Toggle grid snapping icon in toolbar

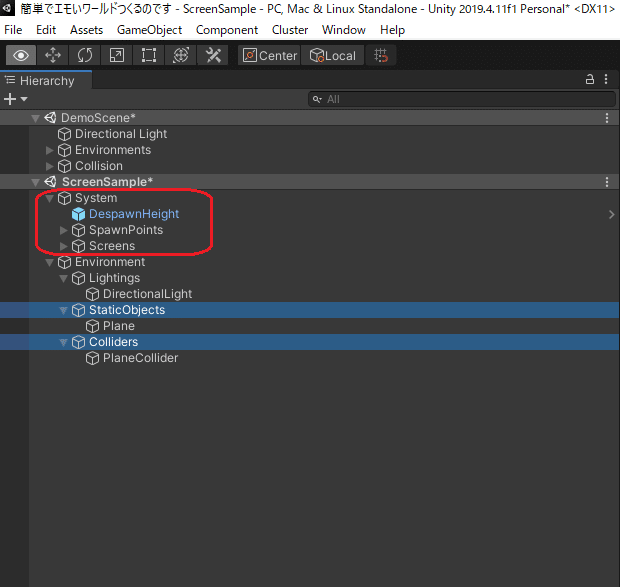[x=381, y=55]
